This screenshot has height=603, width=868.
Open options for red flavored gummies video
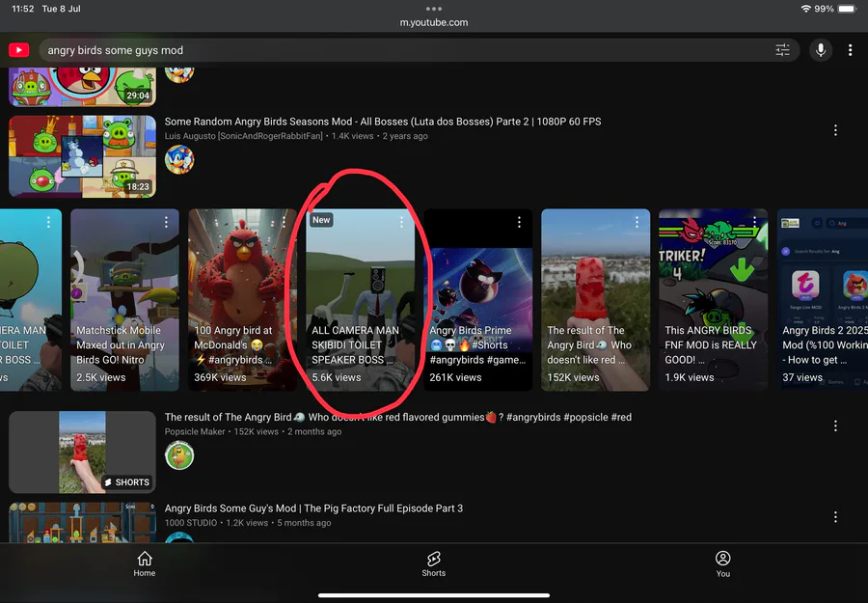click(835, 425)
